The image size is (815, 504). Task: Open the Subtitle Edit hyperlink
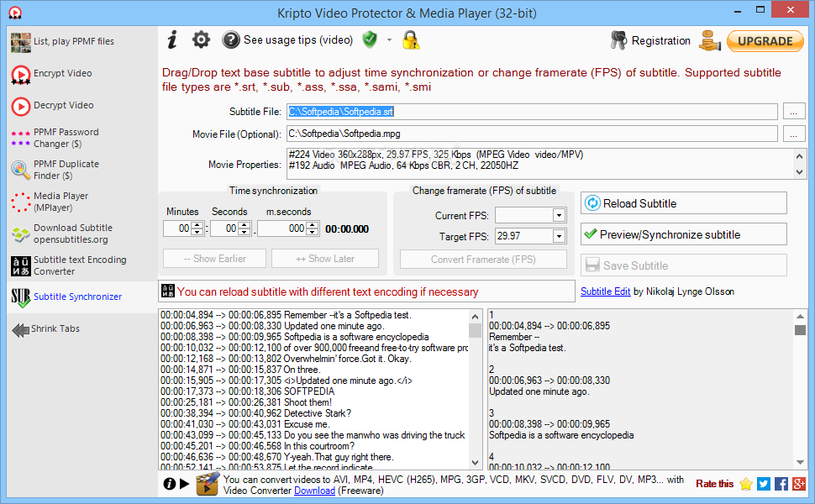[x=605, y=291]
